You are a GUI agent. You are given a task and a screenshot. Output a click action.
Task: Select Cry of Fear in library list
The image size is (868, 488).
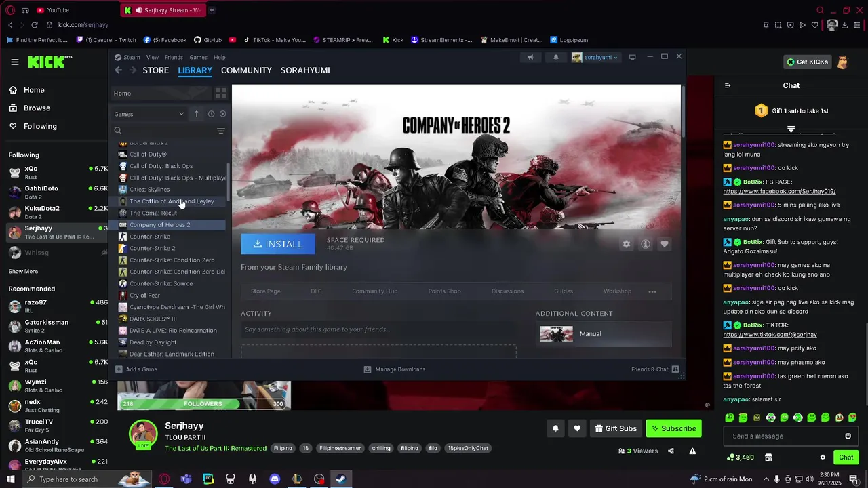(144, 296)
